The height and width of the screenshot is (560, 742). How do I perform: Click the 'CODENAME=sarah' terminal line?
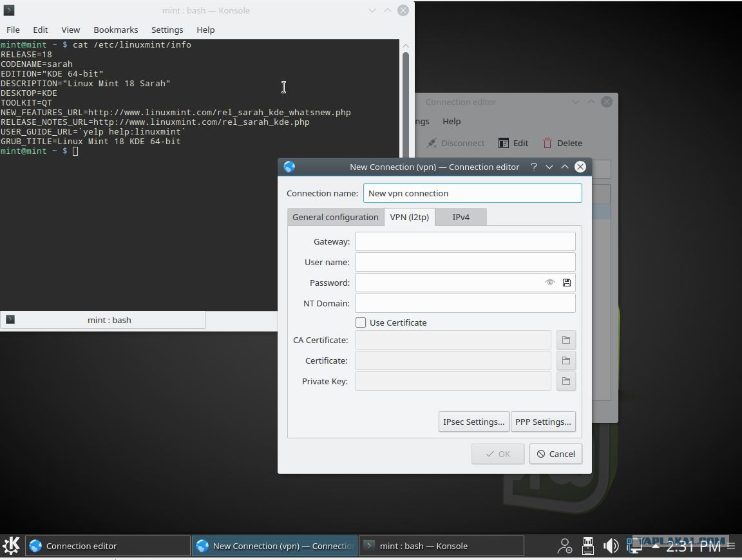[37, 64]
